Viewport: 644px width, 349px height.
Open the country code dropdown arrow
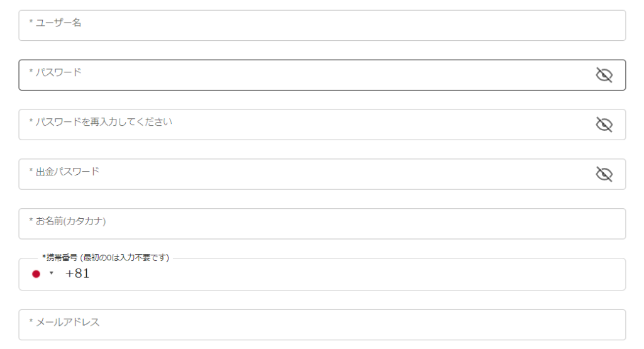point(52,273)
